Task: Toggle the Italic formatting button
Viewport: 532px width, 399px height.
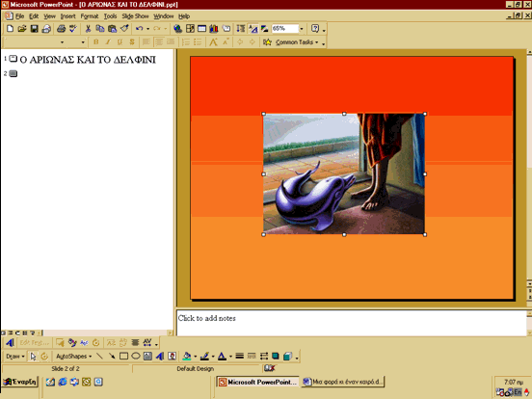Action: point(108,42)
